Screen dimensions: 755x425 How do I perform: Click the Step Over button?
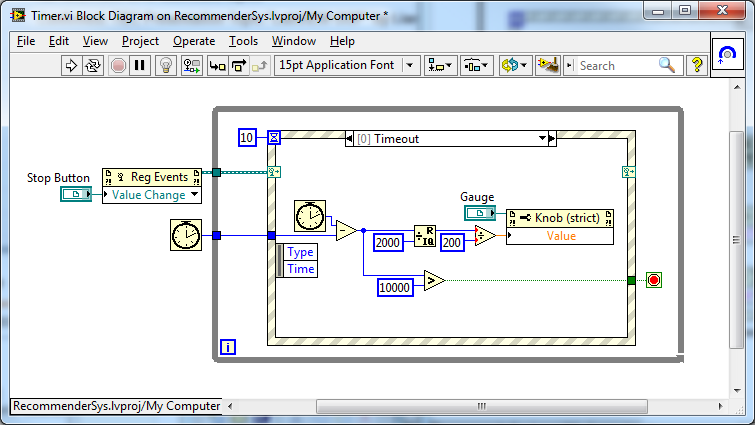tap(239, 66)
